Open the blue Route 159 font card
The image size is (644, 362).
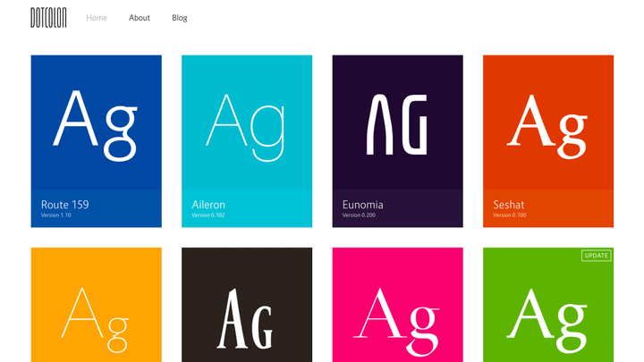[96, 141]
